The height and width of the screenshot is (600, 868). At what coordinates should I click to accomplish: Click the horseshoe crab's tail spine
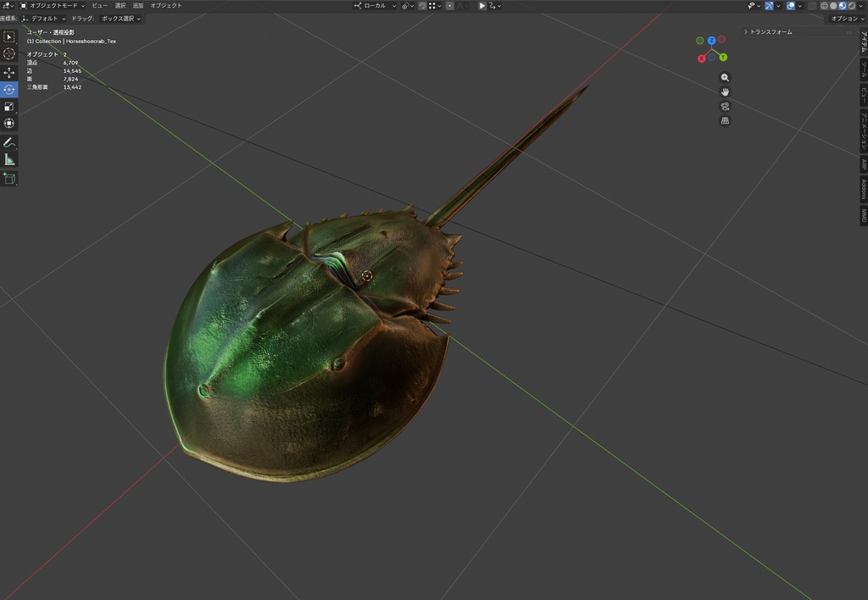pyautogui.click(x=507, y=156)
